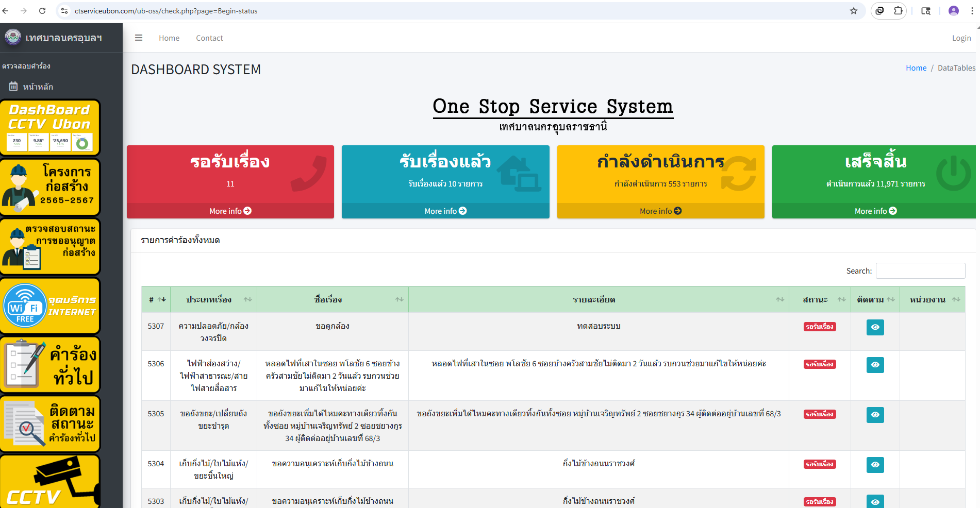This screenshot has width=980, height=508.
Task: Click the calendar icon beside หน้าหลัก
Action: [13, 87]
